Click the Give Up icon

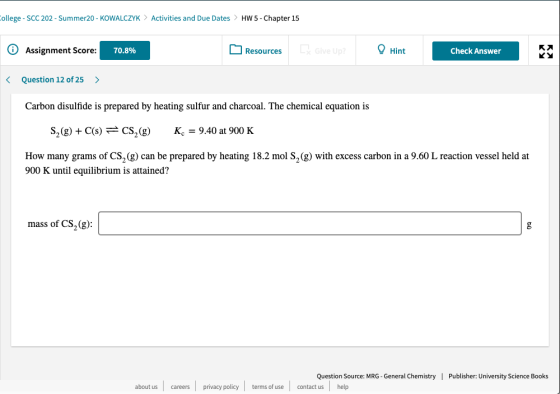305,49
